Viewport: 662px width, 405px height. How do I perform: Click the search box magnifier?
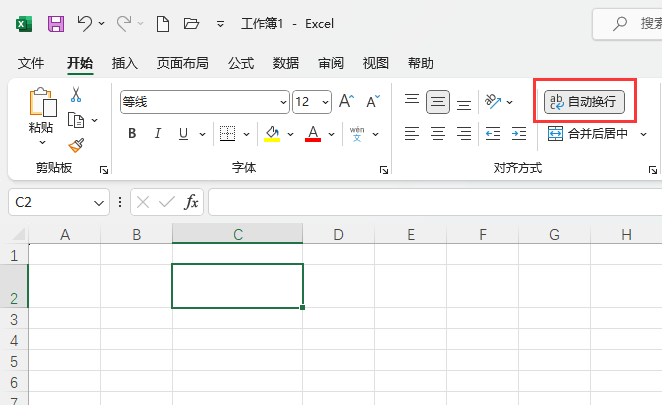tap(620, 23)
